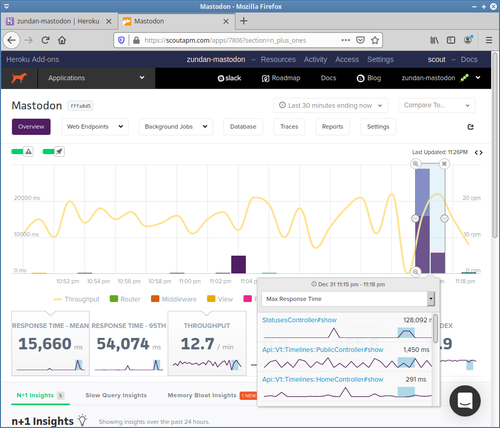Screen dimensions: 500x428
Task: Open the Database tab
Action: [243, 127]
